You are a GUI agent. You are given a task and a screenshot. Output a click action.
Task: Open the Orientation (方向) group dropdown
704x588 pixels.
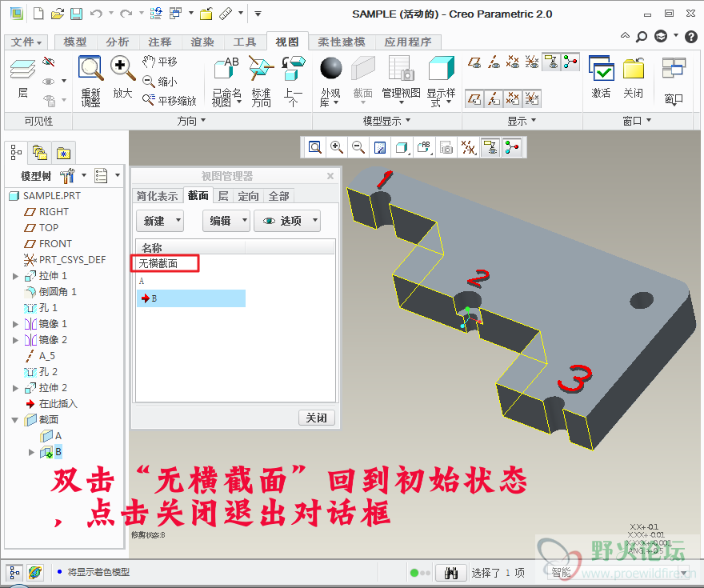click(x=192, y=121)
